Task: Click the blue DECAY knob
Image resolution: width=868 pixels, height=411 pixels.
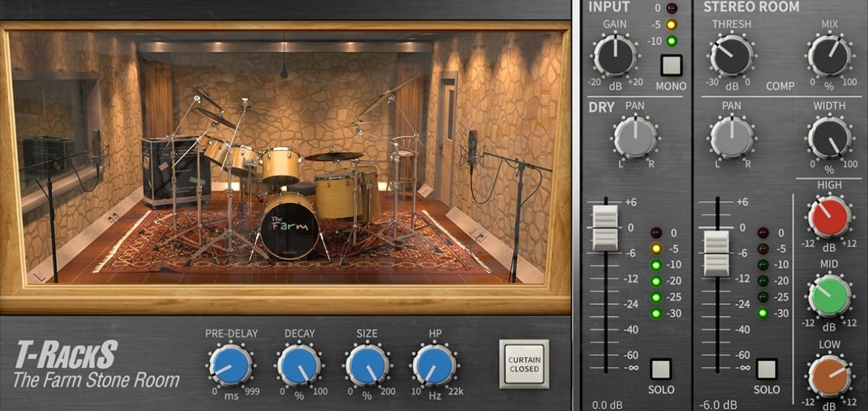Action: [x=299, y=365]
